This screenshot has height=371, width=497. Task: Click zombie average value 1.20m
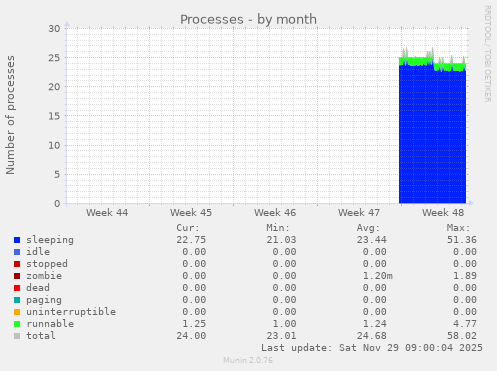click(378, 276)
